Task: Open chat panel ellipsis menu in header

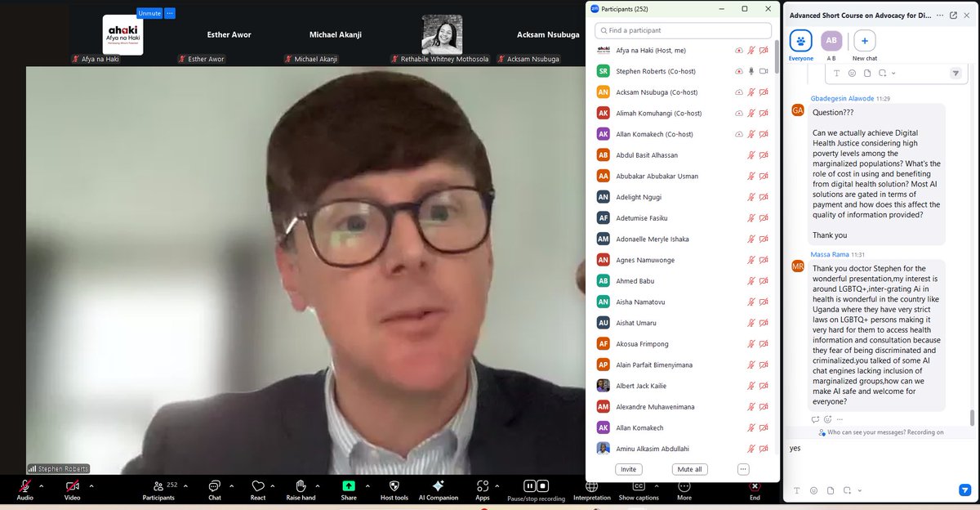Action: [x=938, y=16]
